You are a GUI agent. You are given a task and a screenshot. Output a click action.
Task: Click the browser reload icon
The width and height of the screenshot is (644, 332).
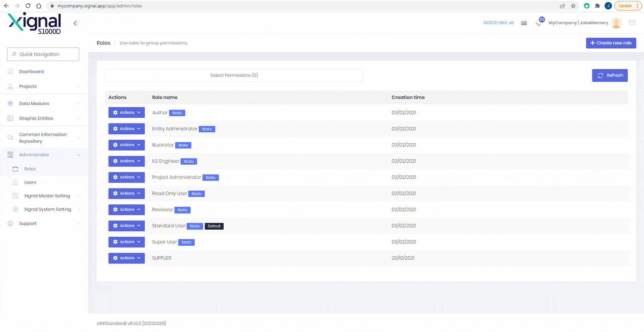28,6
